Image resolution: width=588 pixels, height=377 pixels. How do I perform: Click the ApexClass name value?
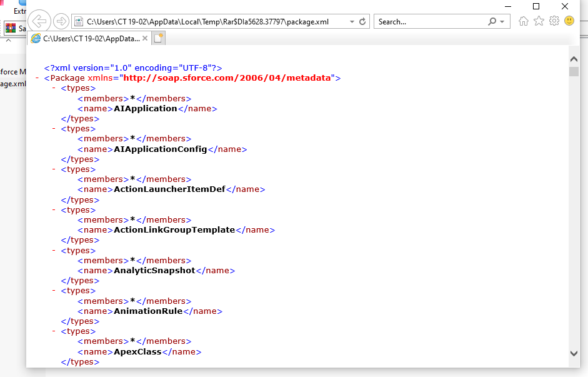pyautogui.click(x=137, y=352)
